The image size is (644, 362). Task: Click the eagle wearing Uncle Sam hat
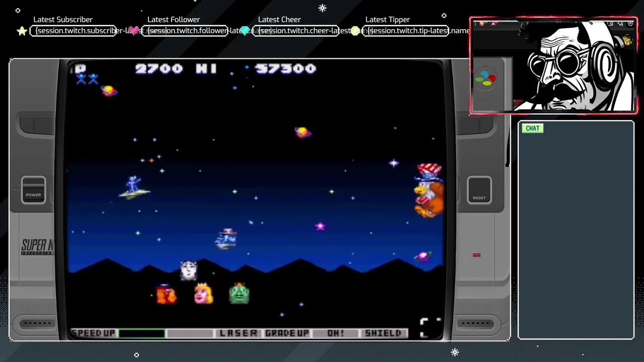pos(428,191)
